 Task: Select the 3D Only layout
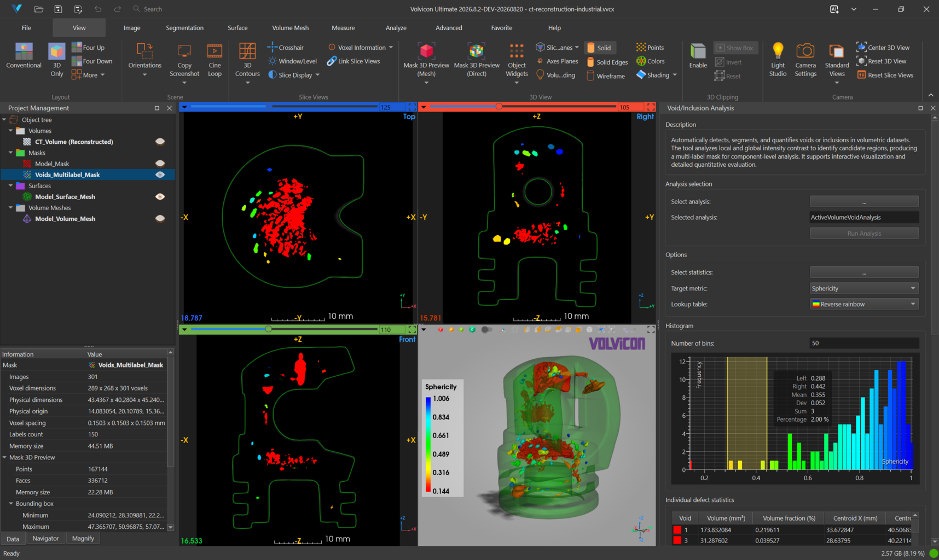[57, 60]
